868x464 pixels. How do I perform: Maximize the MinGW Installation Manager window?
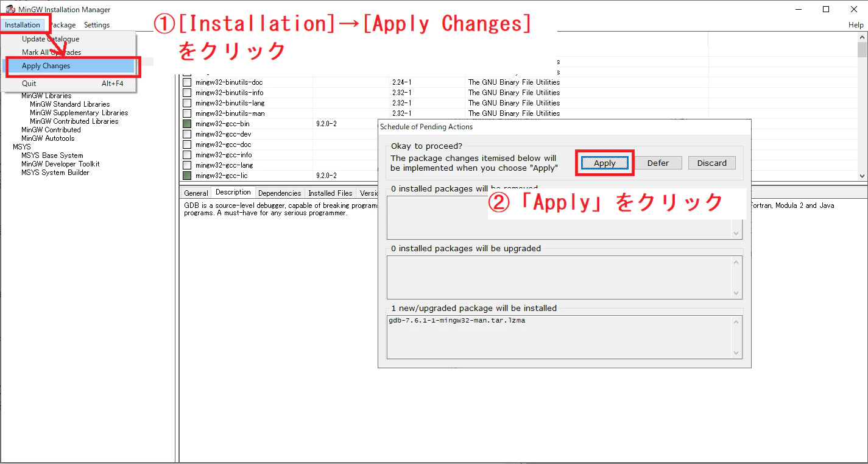click(x=825, y=9)
